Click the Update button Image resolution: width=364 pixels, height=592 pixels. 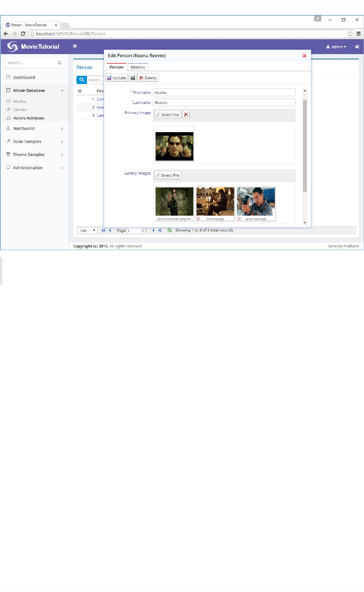(x=117, y=78)
